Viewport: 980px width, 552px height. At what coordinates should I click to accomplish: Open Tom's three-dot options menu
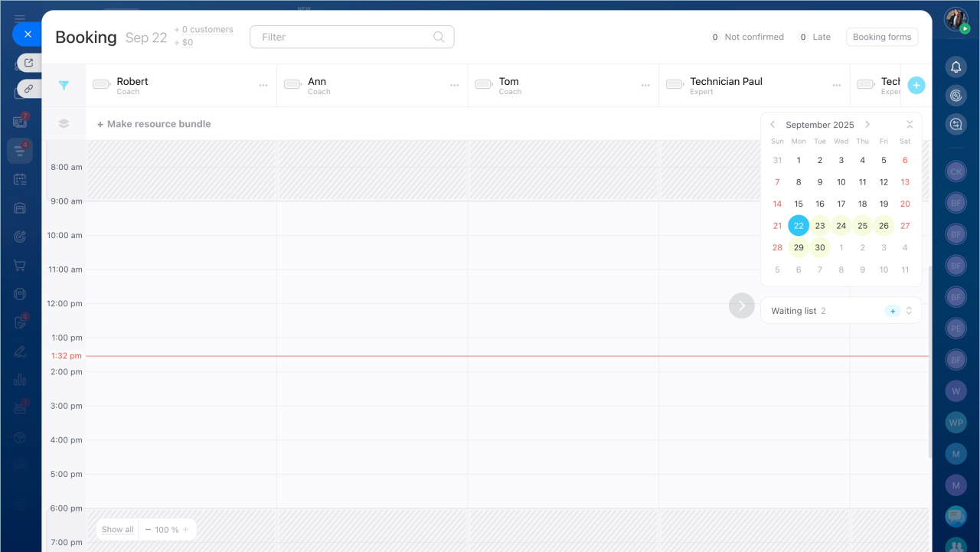(x=645, y=86)
